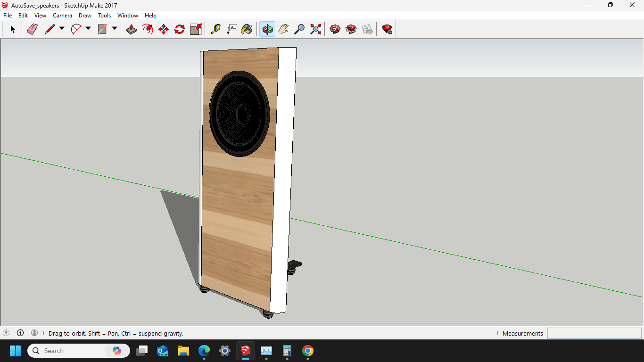
Task: Select the arrow Select tool
Action: point(13,29)
